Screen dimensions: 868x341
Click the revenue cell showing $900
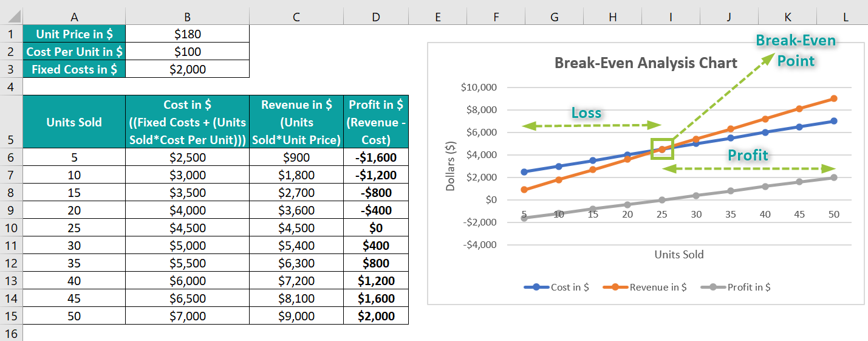(296, 157)
